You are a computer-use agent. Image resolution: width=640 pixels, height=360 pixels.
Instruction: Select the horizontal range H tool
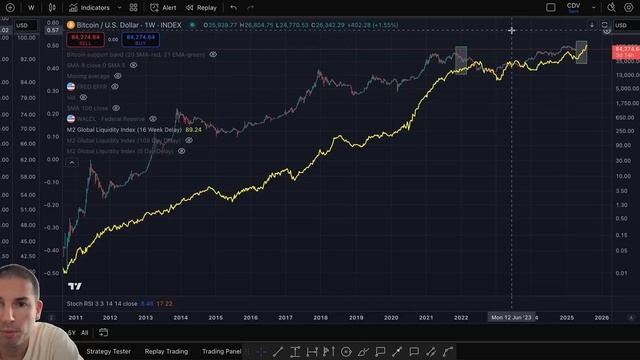312,351
